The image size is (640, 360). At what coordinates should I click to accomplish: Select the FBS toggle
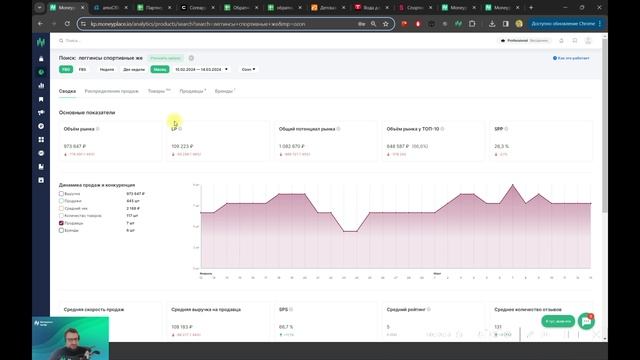tap(82, 69)
